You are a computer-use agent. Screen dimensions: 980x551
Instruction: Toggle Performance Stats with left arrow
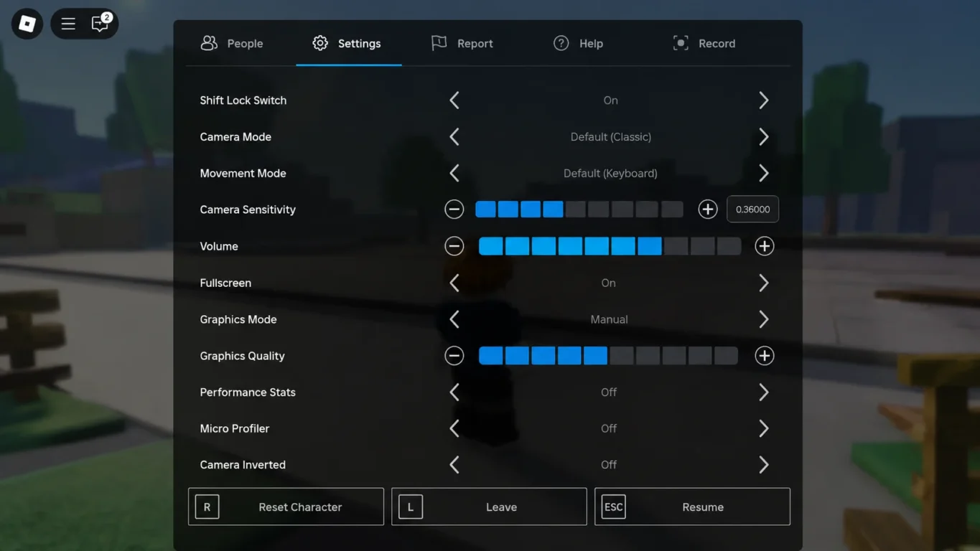click(454, 392)
